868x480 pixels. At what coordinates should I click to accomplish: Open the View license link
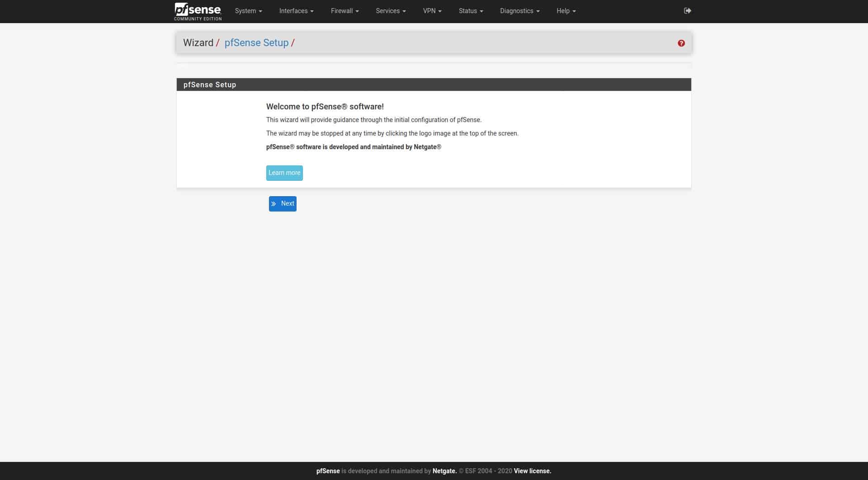coord(533,471)
